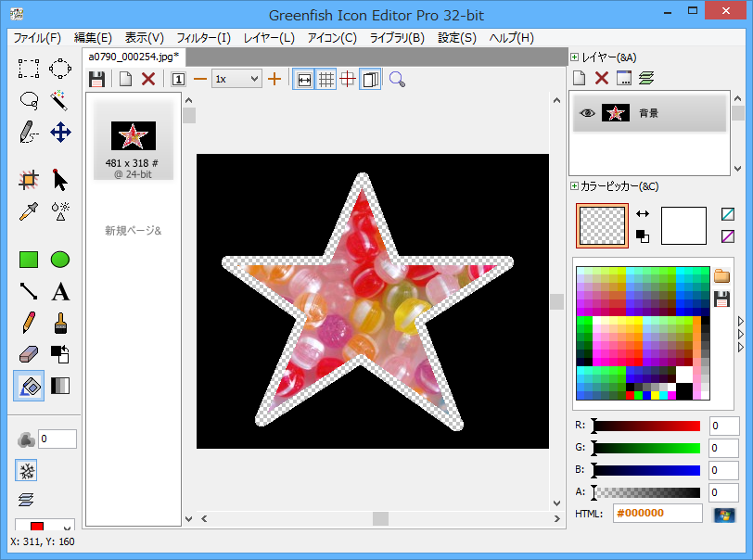This screenshot has height=560, width=753.
Task: Click the HTML color code field
Action: coord(657,514)
